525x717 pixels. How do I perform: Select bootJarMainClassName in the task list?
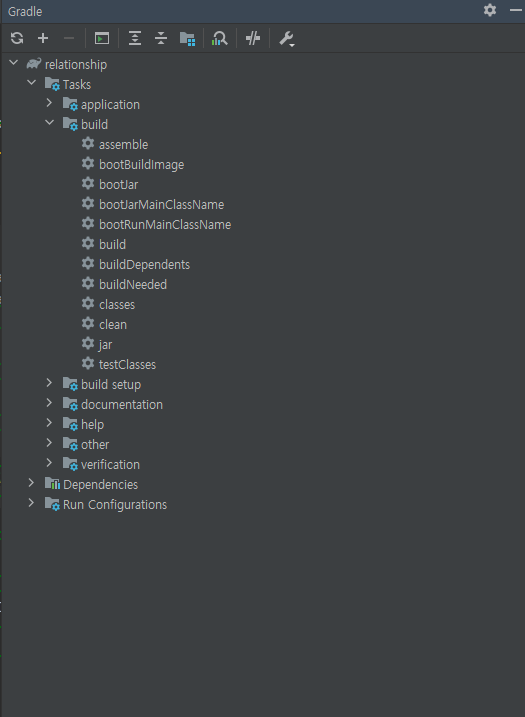[x=161, y=204]
